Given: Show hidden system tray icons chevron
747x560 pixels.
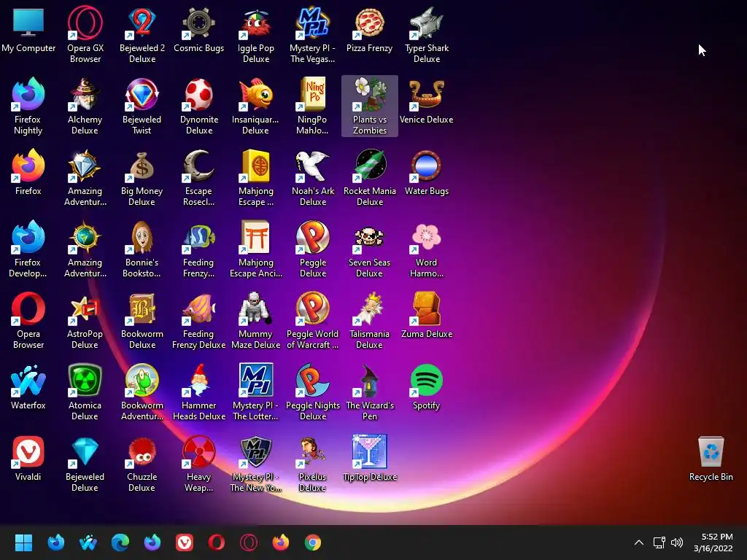Looking at the screenshot, I should pyautogui.click(x=639, y=542).
